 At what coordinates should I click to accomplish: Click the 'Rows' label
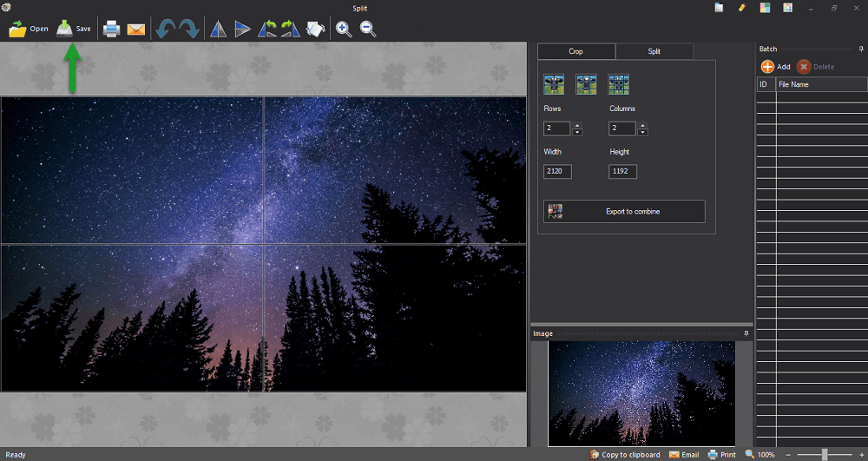point(552,109)
